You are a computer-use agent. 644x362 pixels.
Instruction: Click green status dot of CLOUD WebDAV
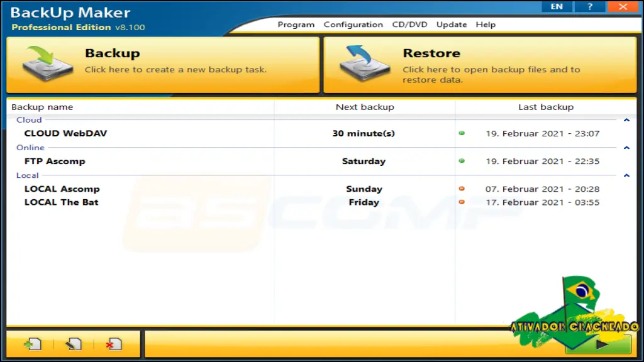[x=462, y=133]
